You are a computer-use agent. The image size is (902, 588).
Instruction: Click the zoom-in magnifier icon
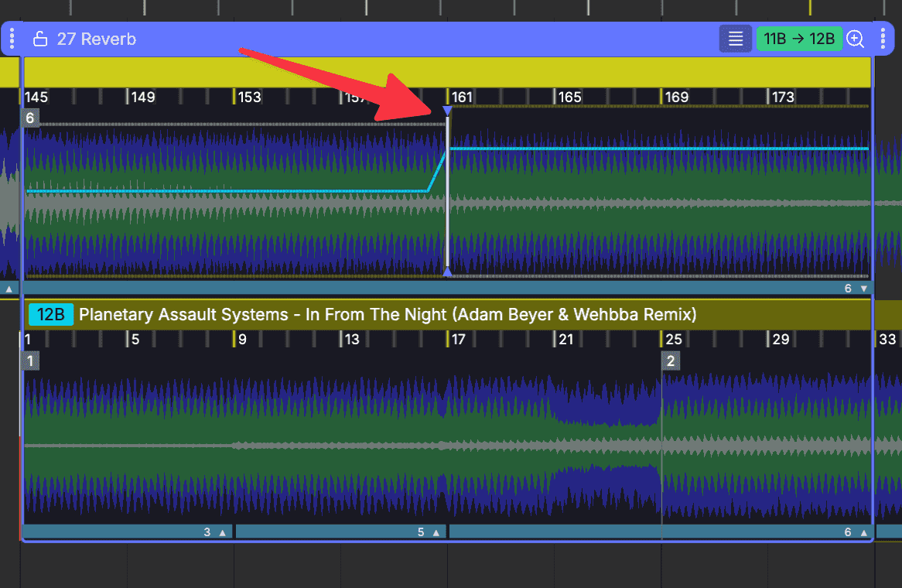click(x=856, y=39)
